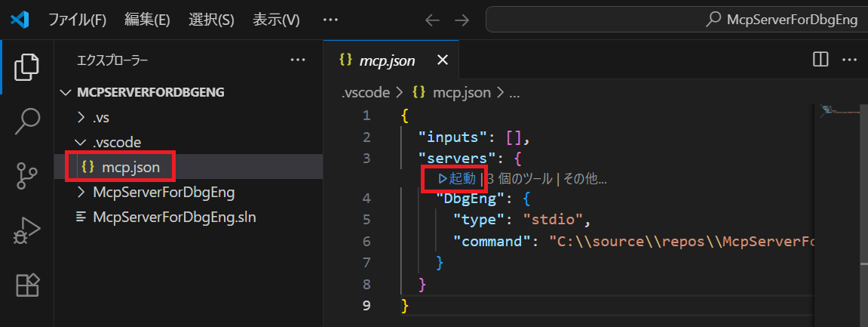Viewport: 868px width, 327px height.
Task: Click the "stdio" value on line 5
Action: pyautogui.click(x=553, y=220)
